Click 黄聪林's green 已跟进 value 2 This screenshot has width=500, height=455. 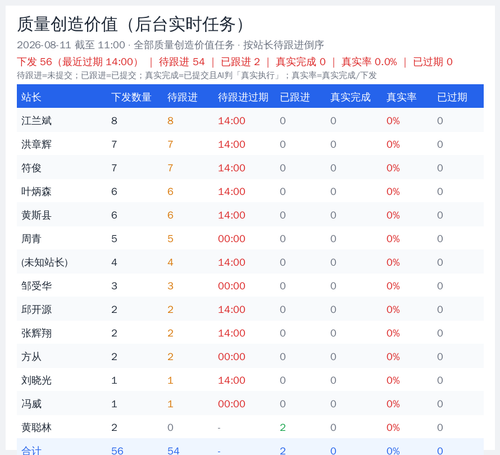[x=283, y=428]
